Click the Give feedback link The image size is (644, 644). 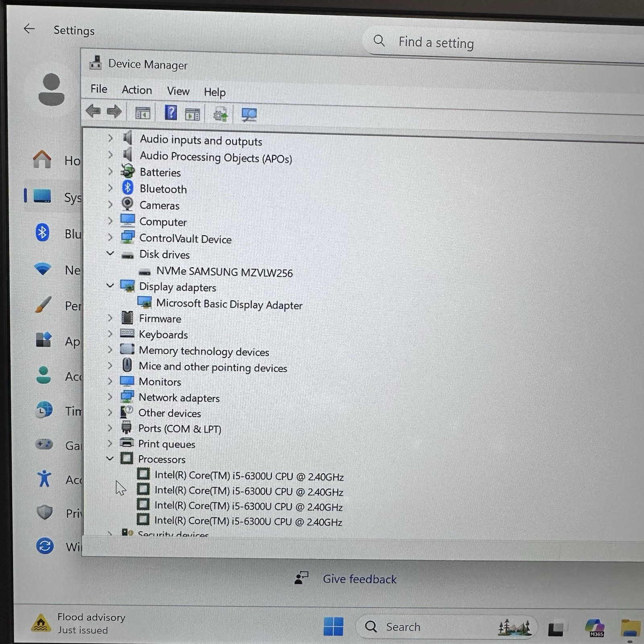359,579
